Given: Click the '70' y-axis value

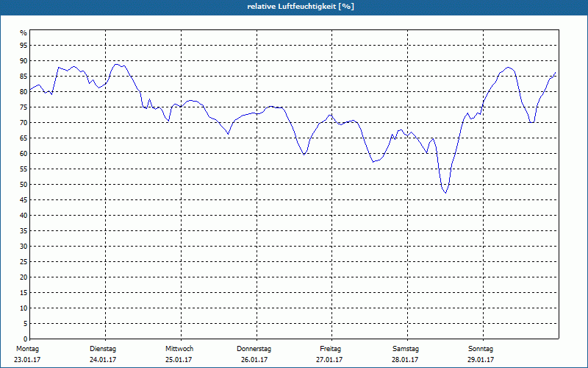Looking at the screenshot, I should pos(24,123).
